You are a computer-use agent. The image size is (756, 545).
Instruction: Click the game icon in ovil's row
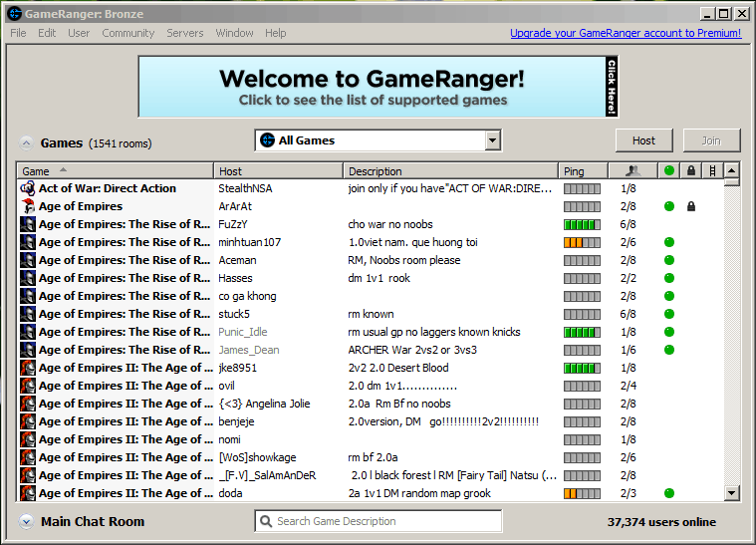click(28, 386)
